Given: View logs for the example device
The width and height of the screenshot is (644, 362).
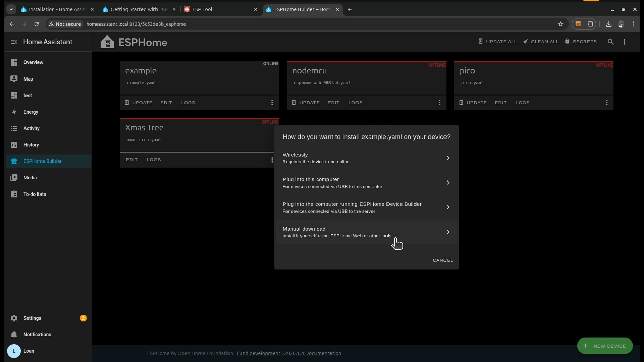Looking at the screenshot, I should coord(188,103).
